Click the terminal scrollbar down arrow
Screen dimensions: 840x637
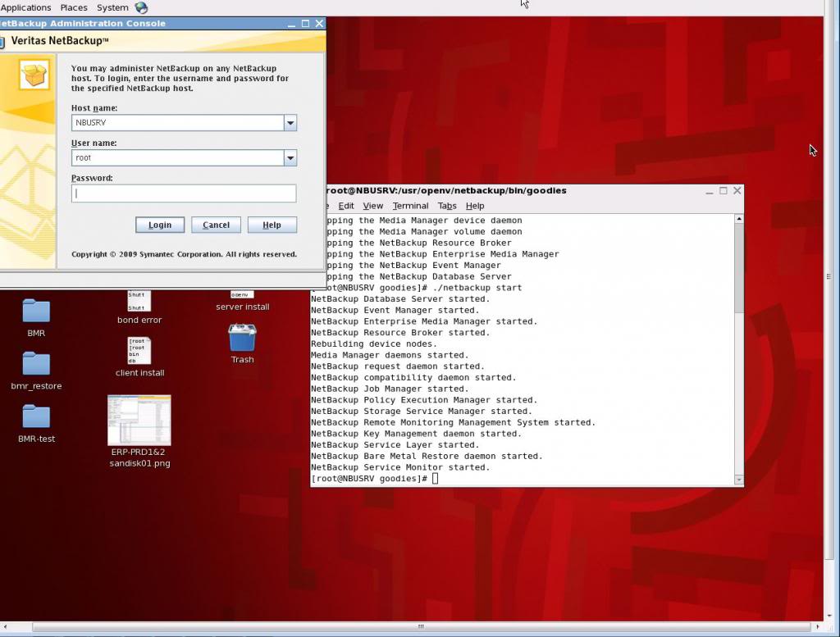pyautogui.click(x=739, y=480)
